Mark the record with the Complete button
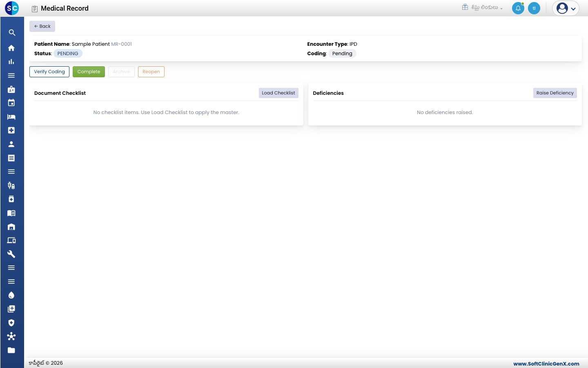The width and height of the screenshot is (588, 368). pyautogui.click(x=89, y=72)
